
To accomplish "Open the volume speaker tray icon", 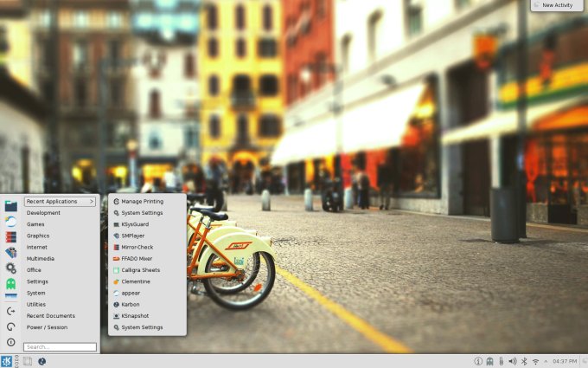I will [x=513, y=361].
